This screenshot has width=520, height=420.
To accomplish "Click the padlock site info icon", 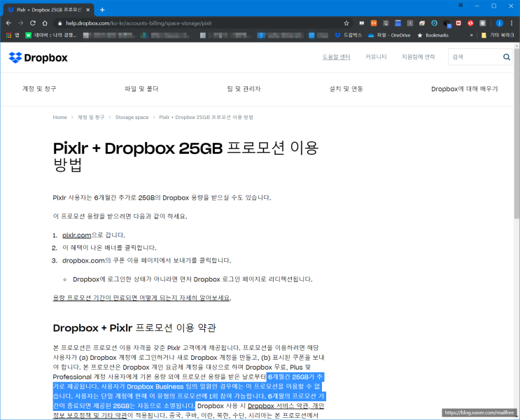I will click(60, 23).
